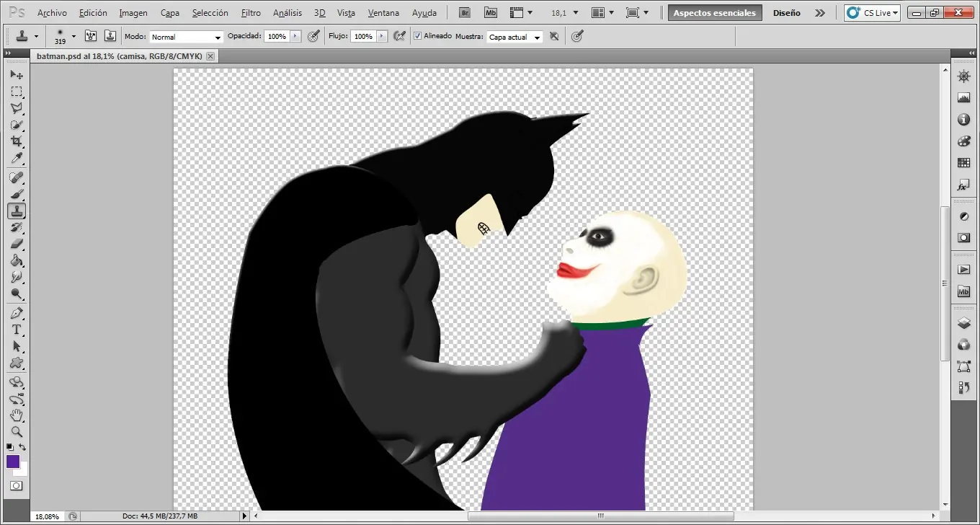Click the purple foreground color swatch

coord(13,461)
